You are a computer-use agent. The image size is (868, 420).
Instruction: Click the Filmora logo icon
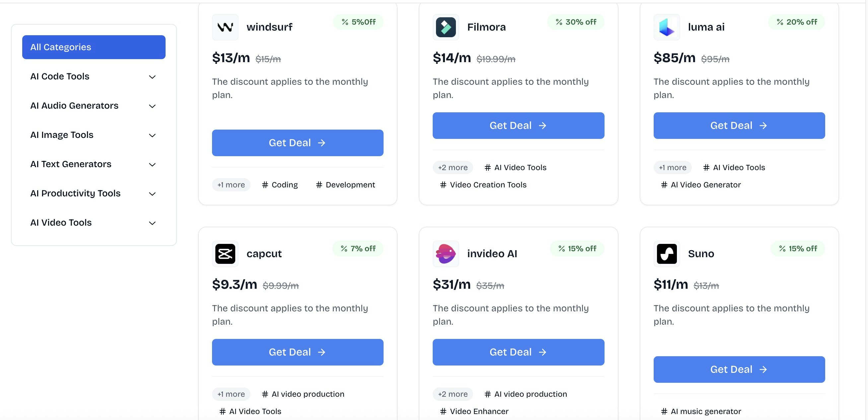point(446,27)
